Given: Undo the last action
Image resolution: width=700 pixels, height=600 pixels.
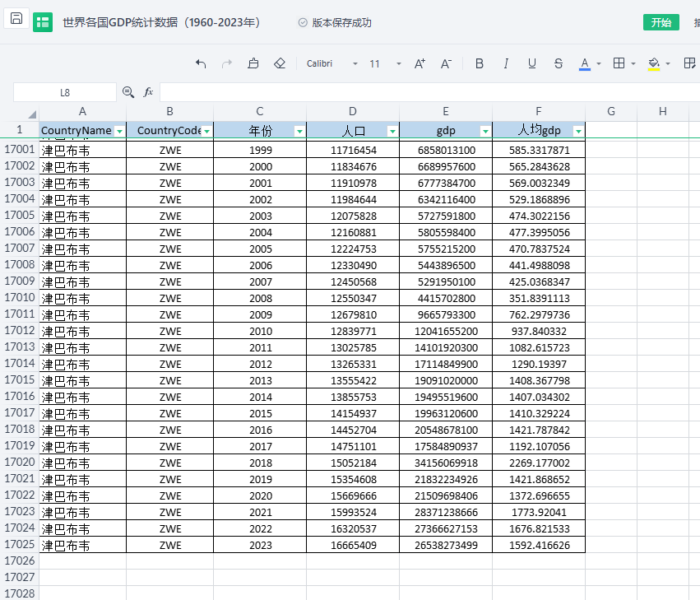Looking at the screenshot, I should [x=201, y=64].
